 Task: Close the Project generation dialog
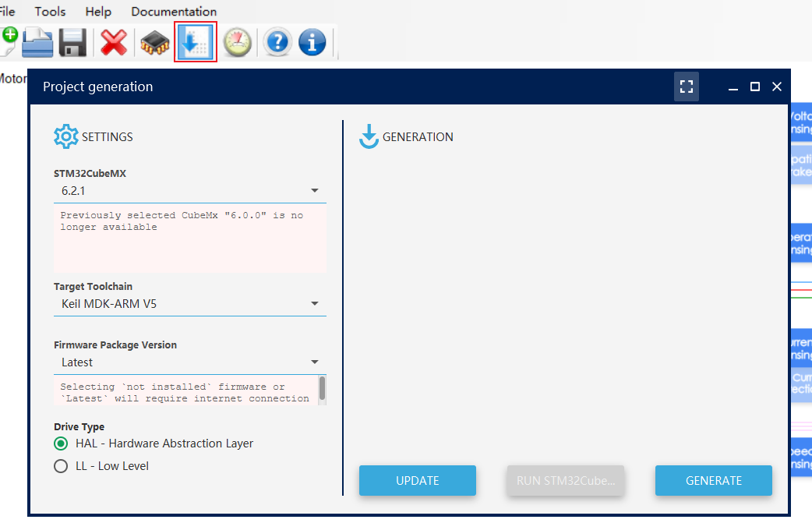pyautogui.click(x=777, y=87)
